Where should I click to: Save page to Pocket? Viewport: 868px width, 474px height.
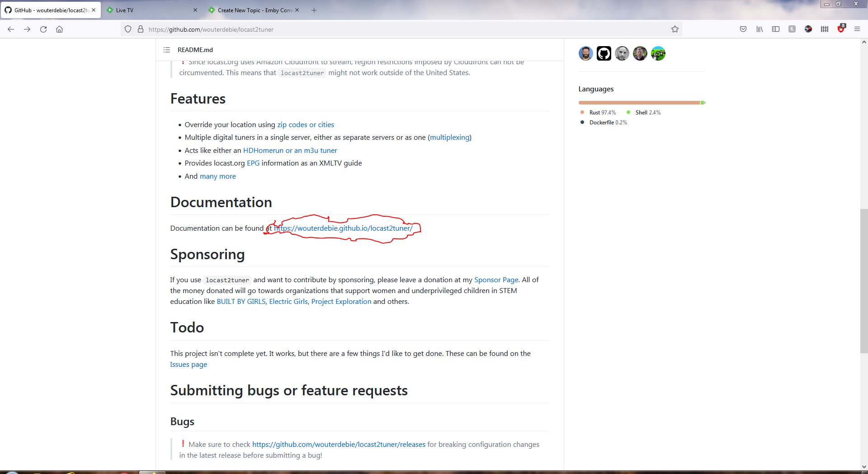[743, 29]
